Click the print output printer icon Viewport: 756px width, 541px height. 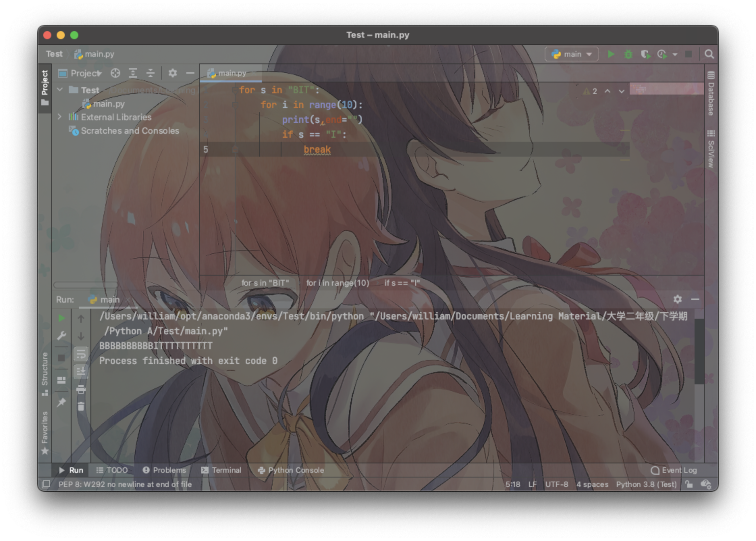pyautogui.click(x=81, y=389)
